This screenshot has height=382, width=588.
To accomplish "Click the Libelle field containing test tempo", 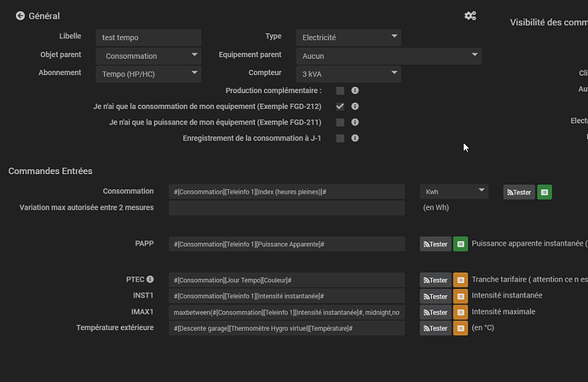I will pyautogui.click(x=148, y=38).
